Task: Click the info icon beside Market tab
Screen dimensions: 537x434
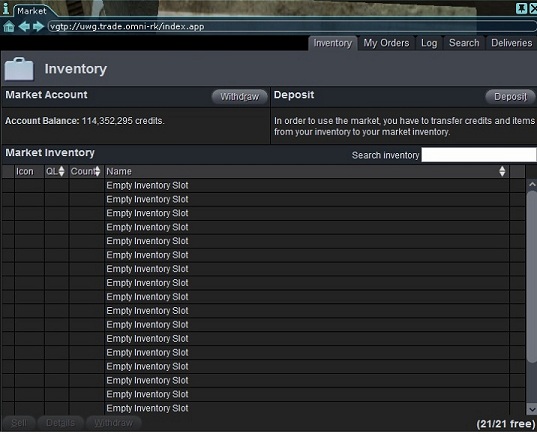Action: point(5,8)
